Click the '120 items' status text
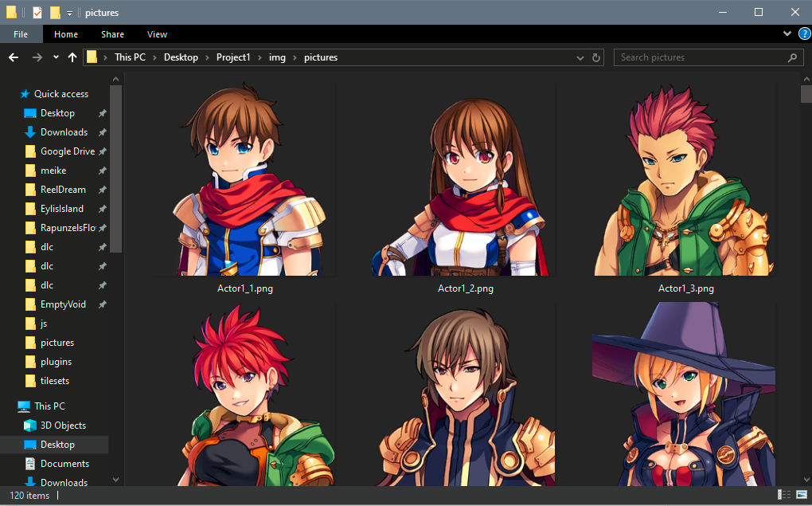 coord(29,496)
